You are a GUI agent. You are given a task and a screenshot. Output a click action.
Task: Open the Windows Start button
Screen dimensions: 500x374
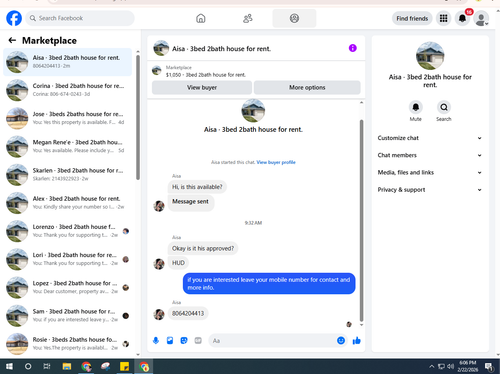9,366
